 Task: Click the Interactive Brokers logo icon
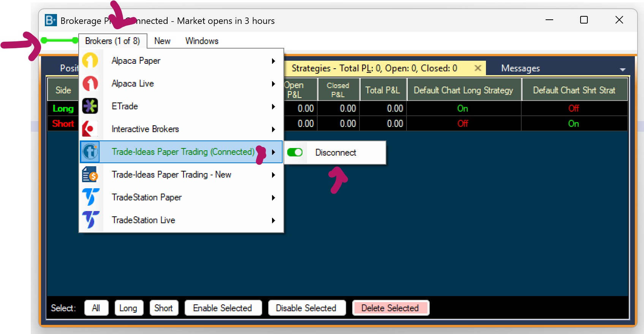click(x=90, y=129)
